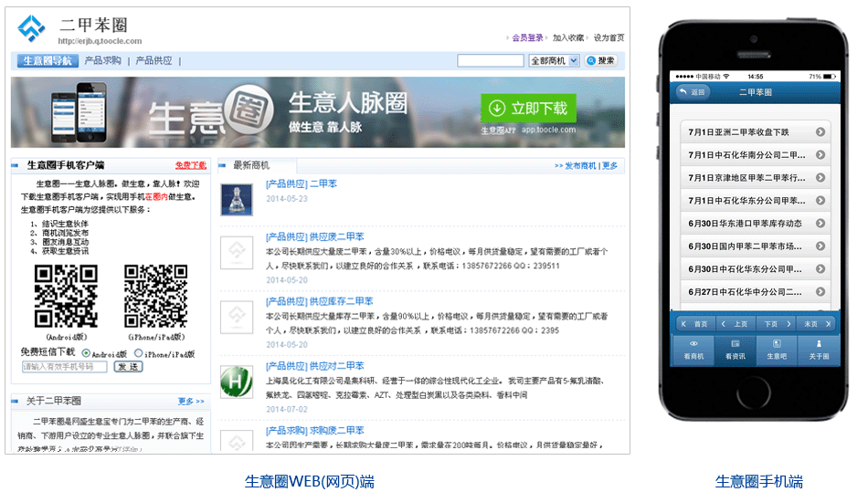The image size is (868, 492).
Task: Tap the 上页 previous-page button on phone
Action: tap(736, 324)
